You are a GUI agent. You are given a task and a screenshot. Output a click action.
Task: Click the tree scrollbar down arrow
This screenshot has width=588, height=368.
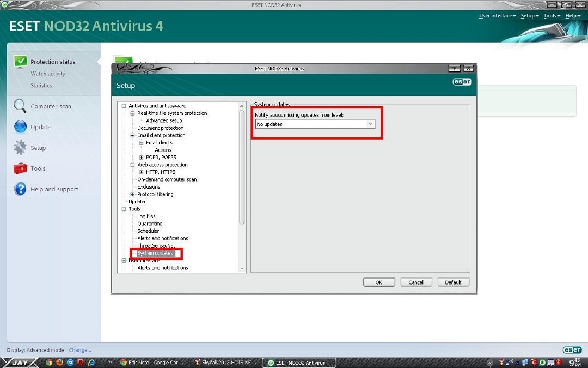pos(242,268)
